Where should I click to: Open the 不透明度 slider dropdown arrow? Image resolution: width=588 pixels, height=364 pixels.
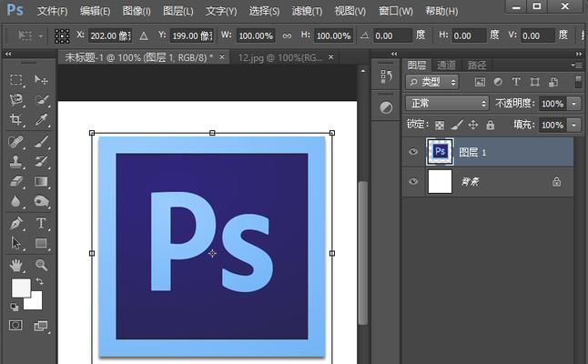tap(573, 104)
